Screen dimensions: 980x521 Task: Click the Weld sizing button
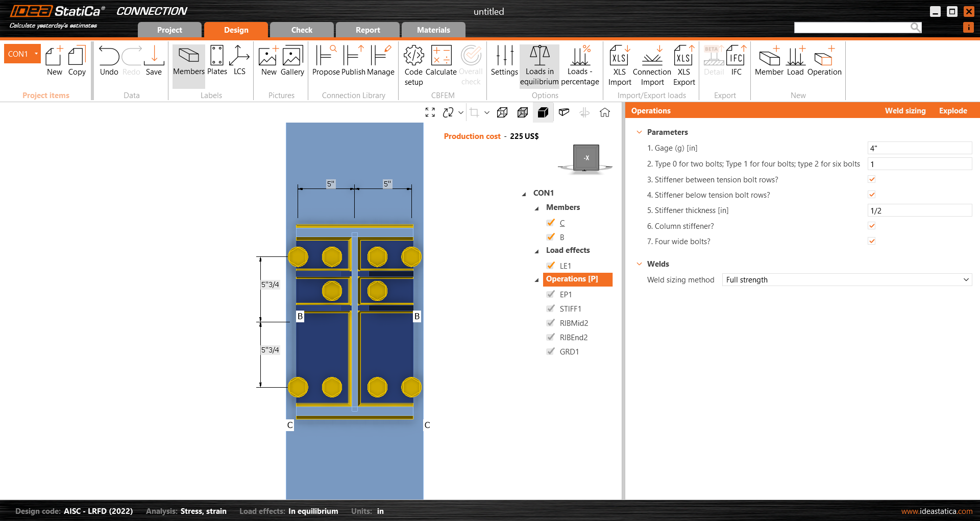coord(905,111)
